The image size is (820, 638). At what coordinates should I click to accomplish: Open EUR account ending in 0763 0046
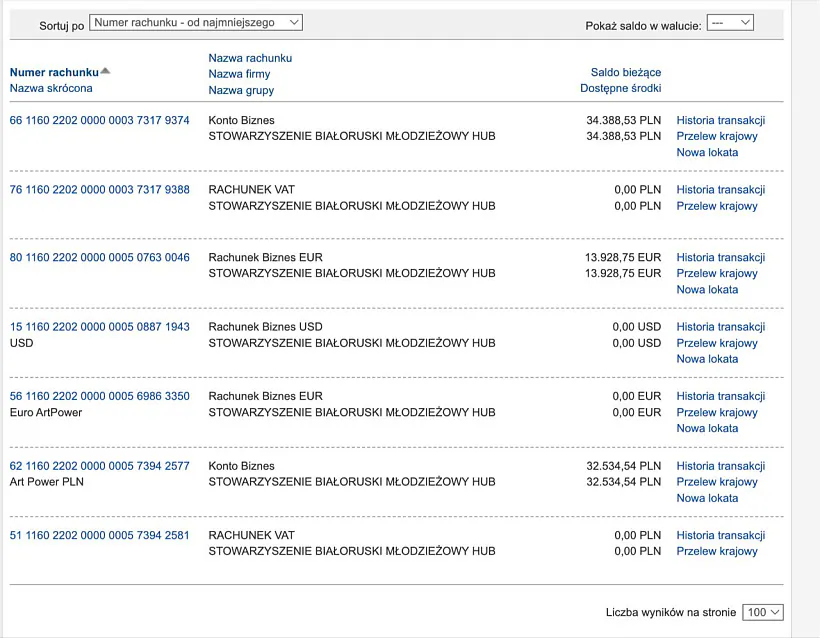[x=99, y=257]
